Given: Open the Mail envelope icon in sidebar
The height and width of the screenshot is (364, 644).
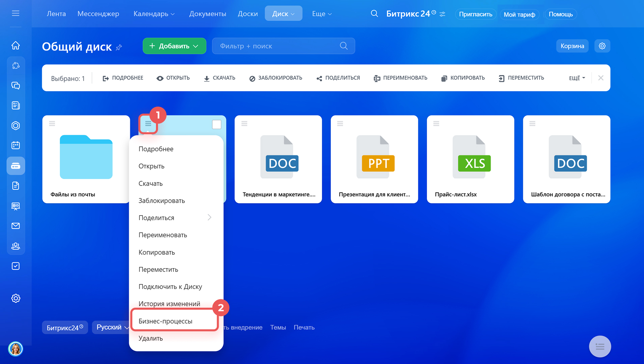Looking at the screenshot, I should click(x=16, y=226).
